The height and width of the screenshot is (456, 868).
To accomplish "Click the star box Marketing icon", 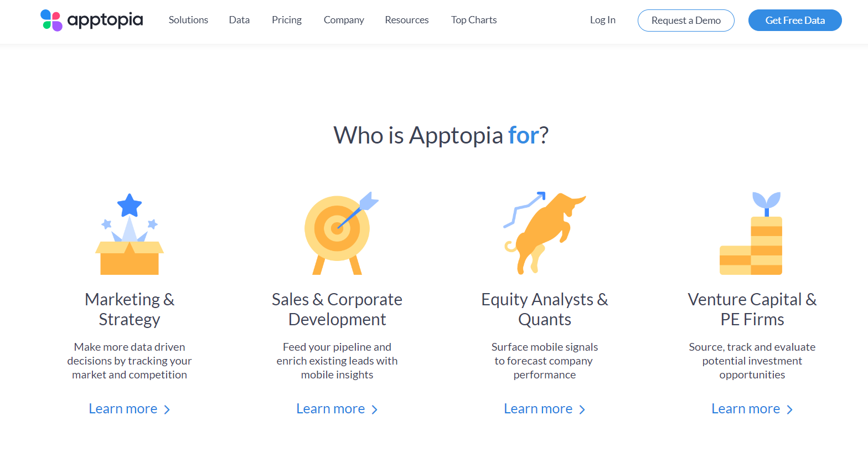I will point(130,234).
